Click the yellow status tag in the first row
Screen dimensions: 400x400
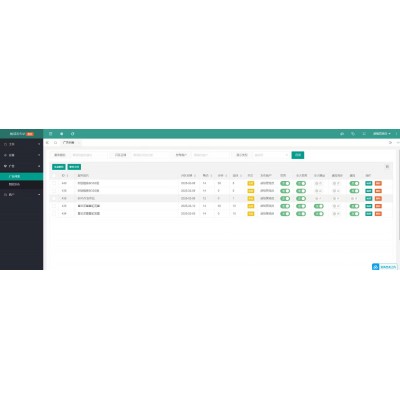coord(251,183)
